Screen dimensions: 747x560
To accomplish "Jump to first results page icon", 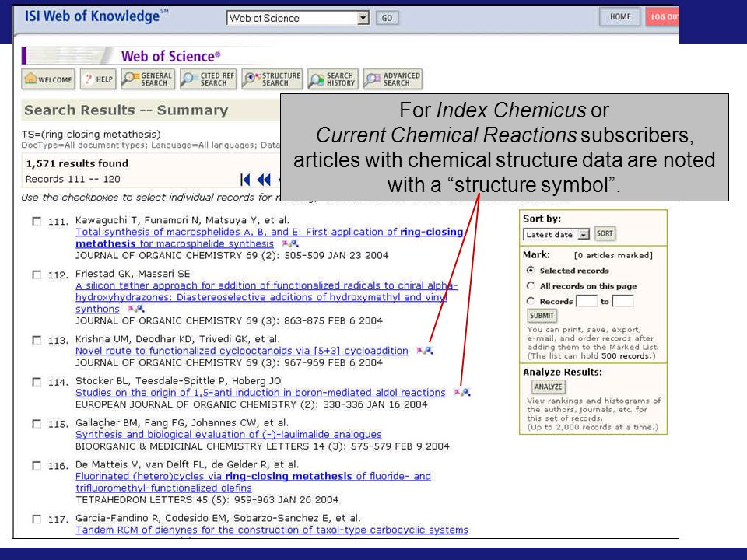I will click(245, 180).
